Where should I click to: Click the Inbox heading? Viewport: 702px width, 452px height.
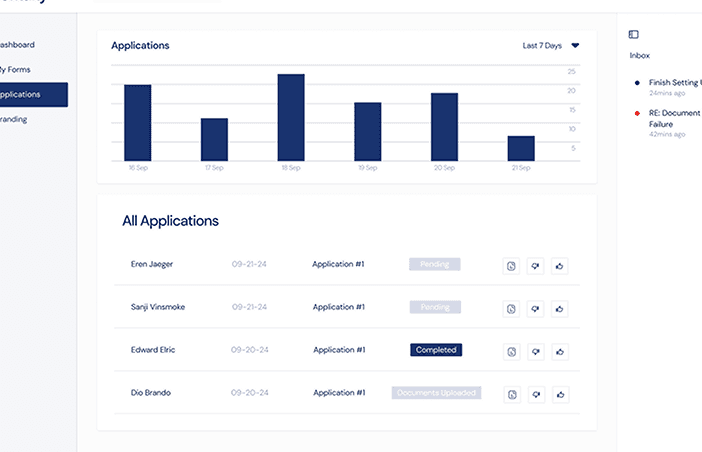coord(639,55)
